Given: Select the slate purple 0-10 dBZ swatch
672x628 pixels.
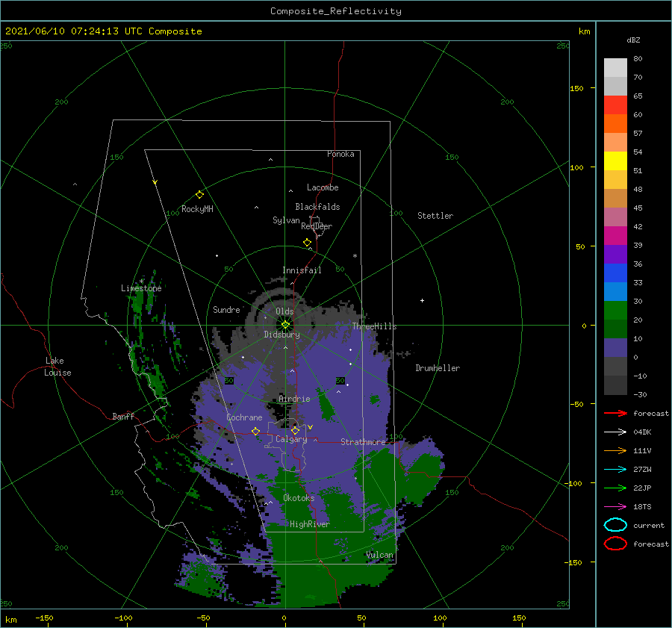Looking at the screenshot, I should click(615, 348).
